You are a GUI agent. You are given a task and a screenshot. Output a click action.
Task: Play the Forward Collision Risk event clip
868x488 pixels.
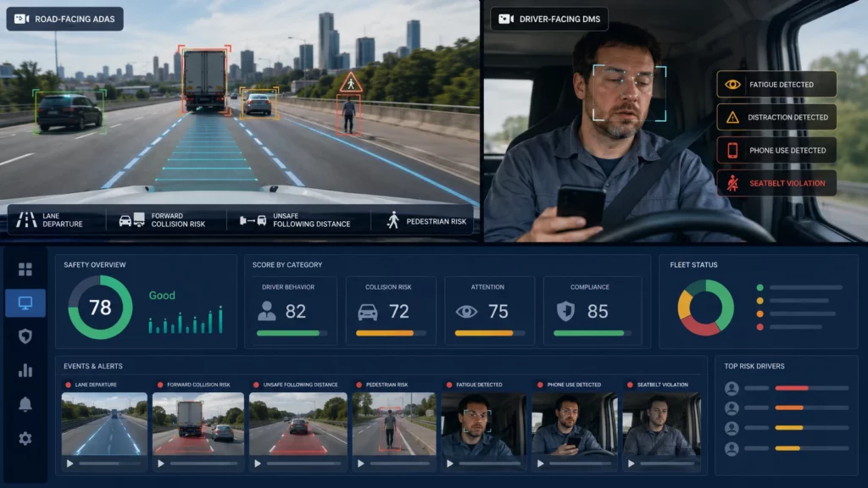(x=160, y=463)
